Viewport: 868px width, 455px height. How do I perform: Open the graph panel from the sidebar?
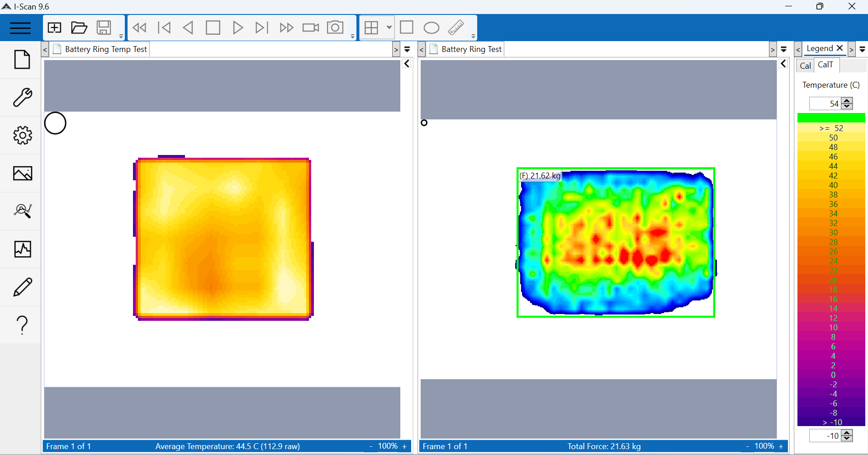(x=22, y=249)
